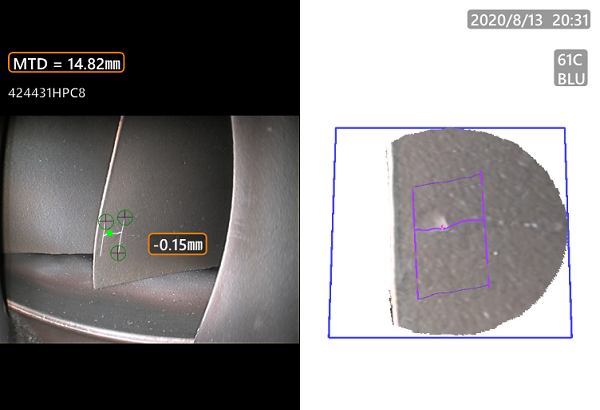Click the date 2020/8/13 20:31 stamp
Image resolution: width=600 pixels, height=410 pixels.
pyautogui.click(x=529, y=19)
